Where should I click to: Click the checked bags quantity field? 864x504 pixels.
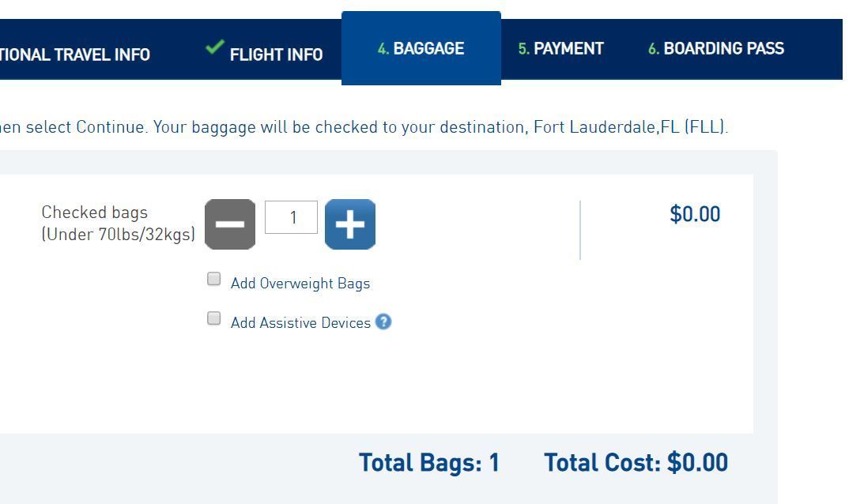click(x=292, y=217)
